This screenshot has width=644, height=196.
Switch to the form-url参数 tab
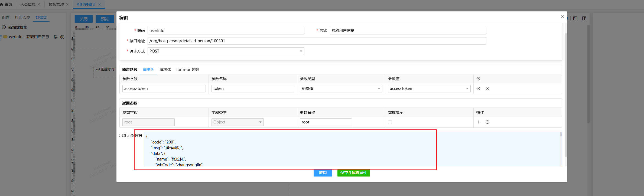[x=187, y=70]
